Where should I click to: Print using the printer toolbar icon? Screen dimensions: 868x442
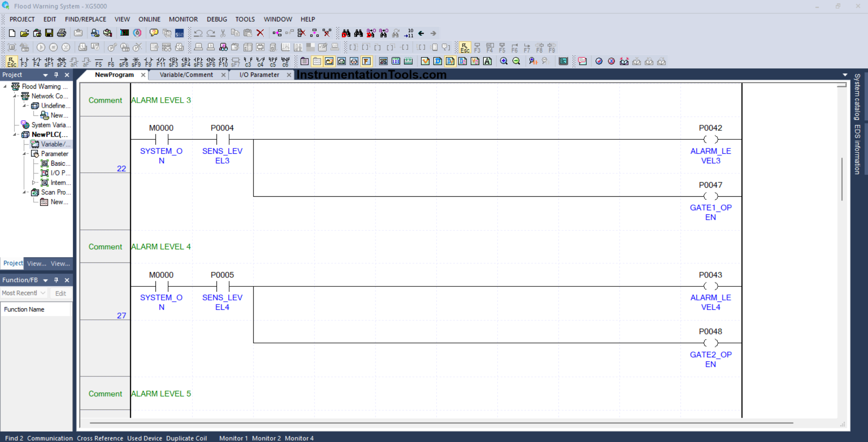(x=62, y=33)
